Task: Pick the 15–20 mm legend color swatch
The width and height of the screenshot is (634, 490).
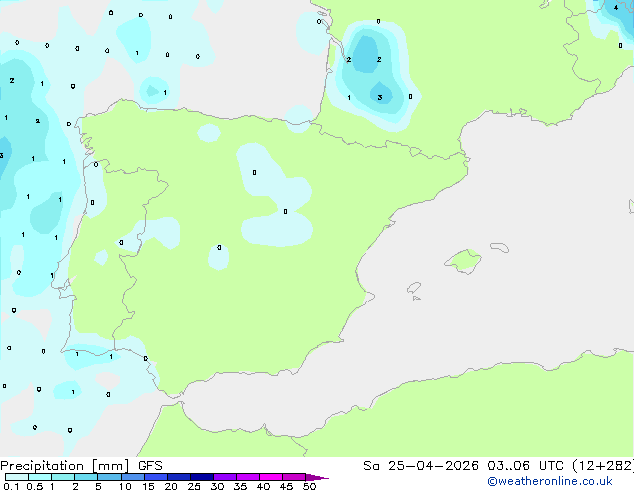Action: (156, 477)
